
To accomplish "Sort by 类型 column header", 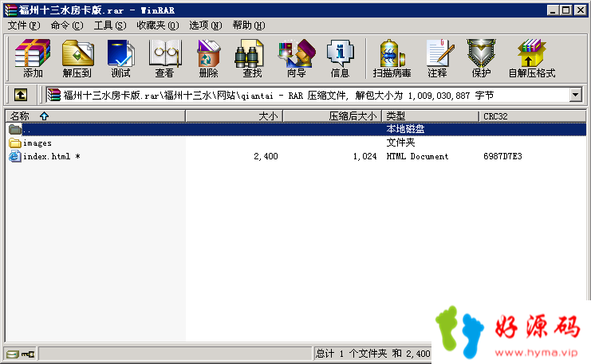I will 430,116.
